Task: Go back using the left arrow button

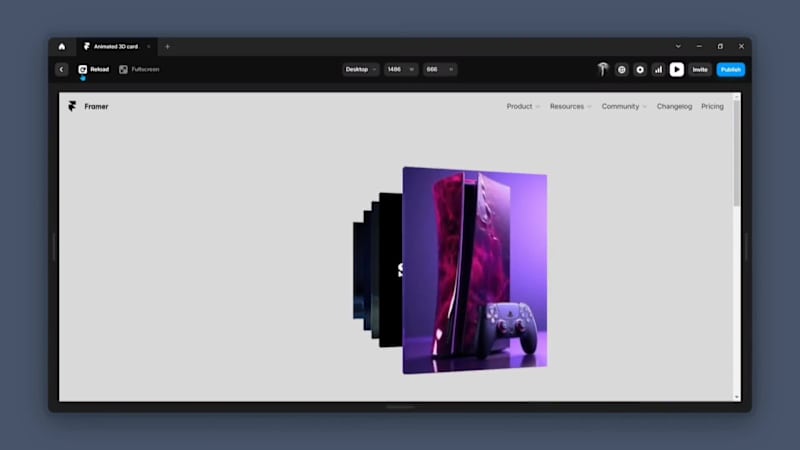Action: pyautogui.click(x=61, y=69)
